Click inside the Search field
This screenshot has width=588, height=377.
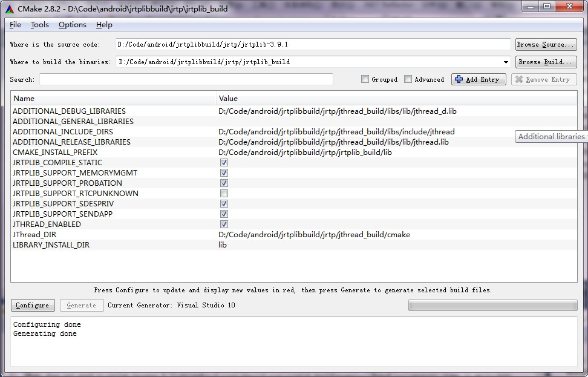(x=181, y=79)
